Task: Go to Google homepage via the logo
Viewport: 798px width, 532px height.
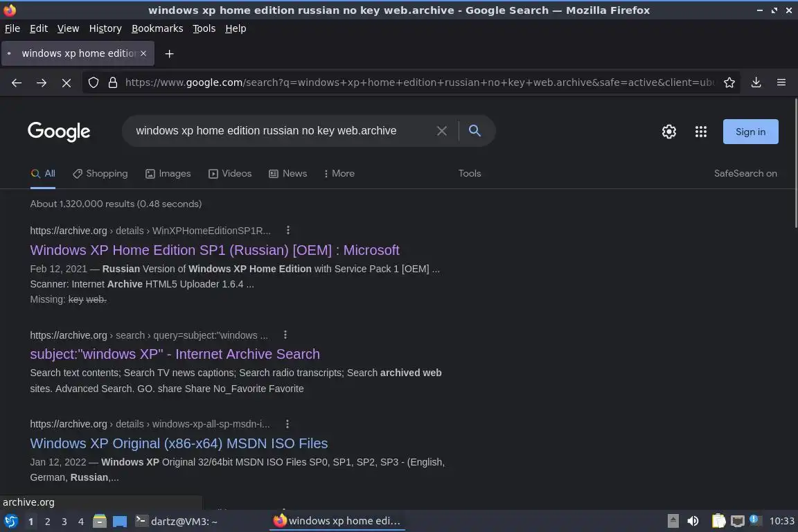Action: (59, 132)
